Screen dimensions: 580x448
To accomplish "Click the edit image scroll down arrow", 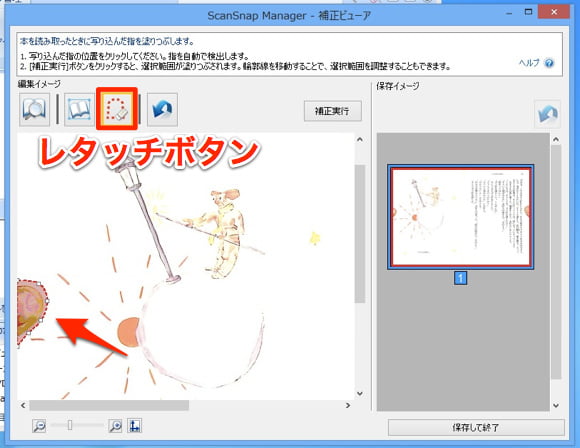I will 360,393.
